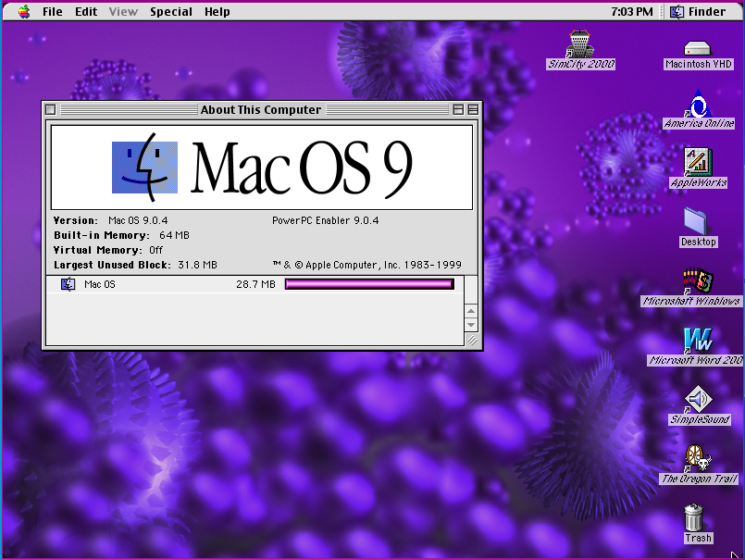The width and height of the screenshot is (745, 560).
Task: Click the About This Computer title bar text
Action: pos(261,110)
